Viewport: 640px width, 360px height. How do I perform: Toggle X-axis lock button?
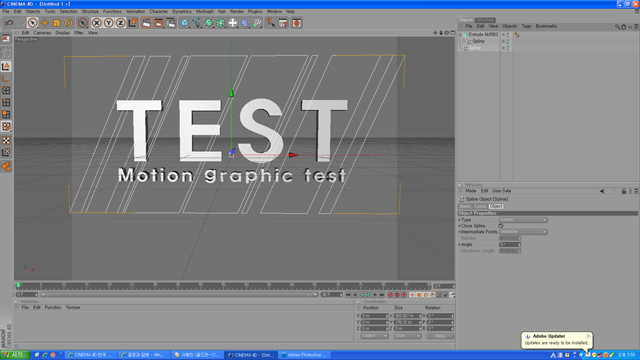click(97, 23)
